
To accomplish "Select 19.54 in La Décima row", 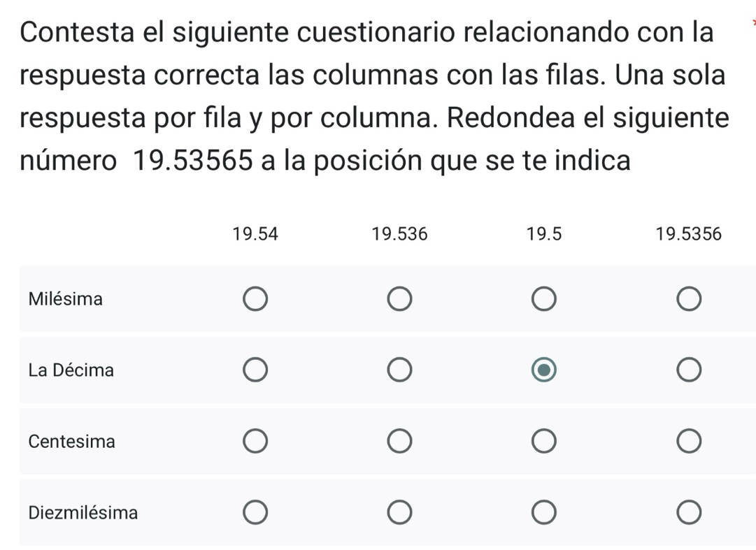I will click(x=255, y=371).
